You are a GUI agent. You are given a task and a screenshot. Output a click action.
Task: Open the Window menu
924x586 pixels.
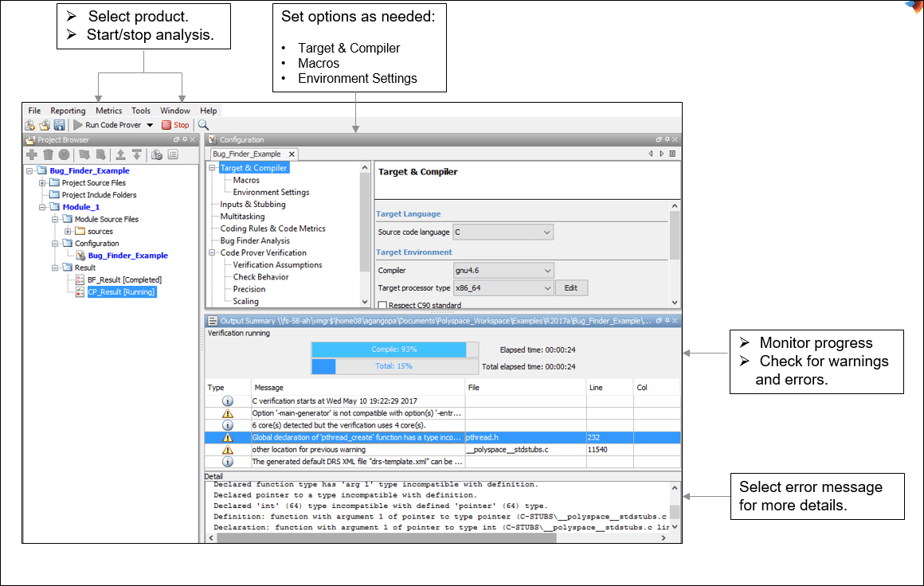coord(175,110)
